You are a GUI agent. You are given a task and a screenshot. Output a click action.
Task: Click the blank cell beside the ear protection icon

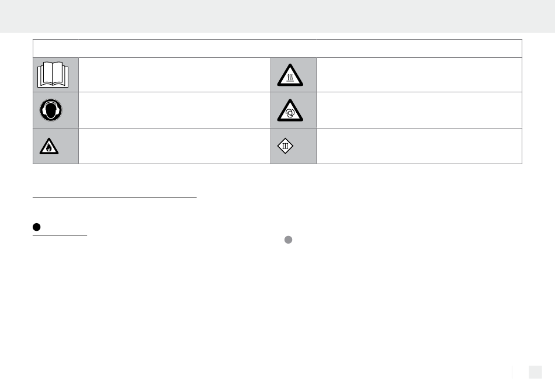175,110
